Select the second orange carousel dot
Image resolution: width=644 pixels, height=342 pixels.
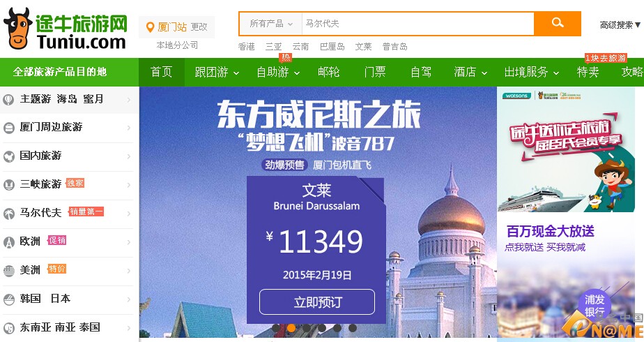pyautogui.click(x=291, y=328)
